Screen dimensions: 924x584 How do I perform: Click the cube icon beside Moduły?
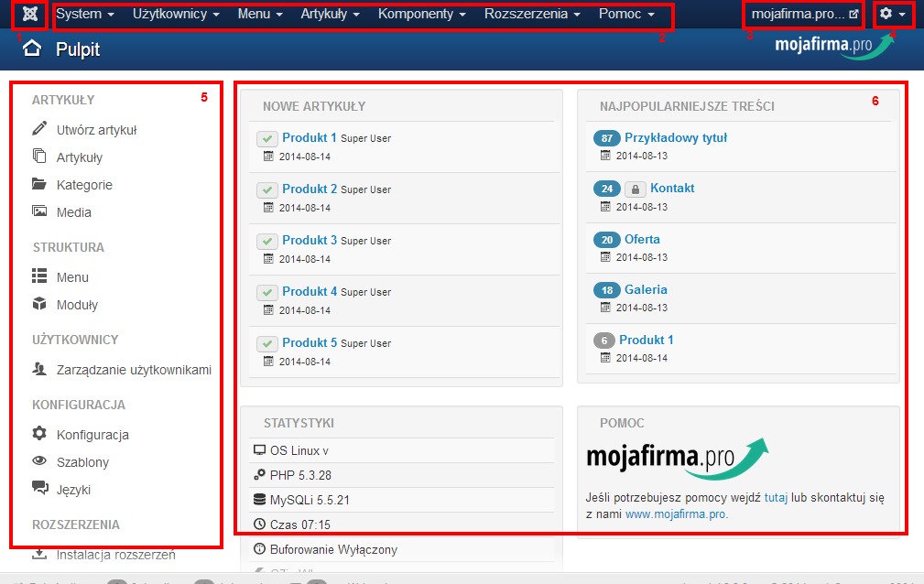39,304
